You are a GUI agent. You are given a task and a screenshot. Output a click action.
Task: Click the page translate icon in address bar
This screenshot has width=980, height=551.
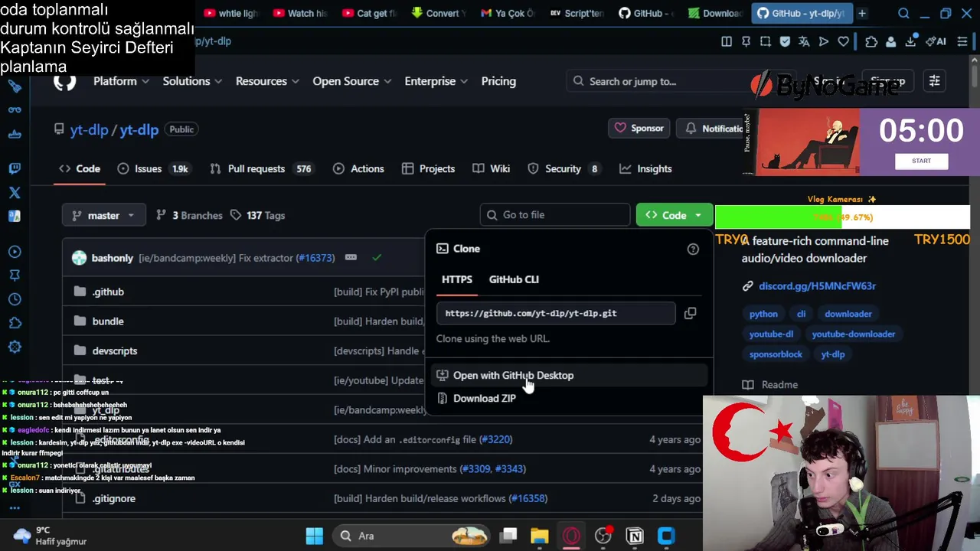(804, 41)
